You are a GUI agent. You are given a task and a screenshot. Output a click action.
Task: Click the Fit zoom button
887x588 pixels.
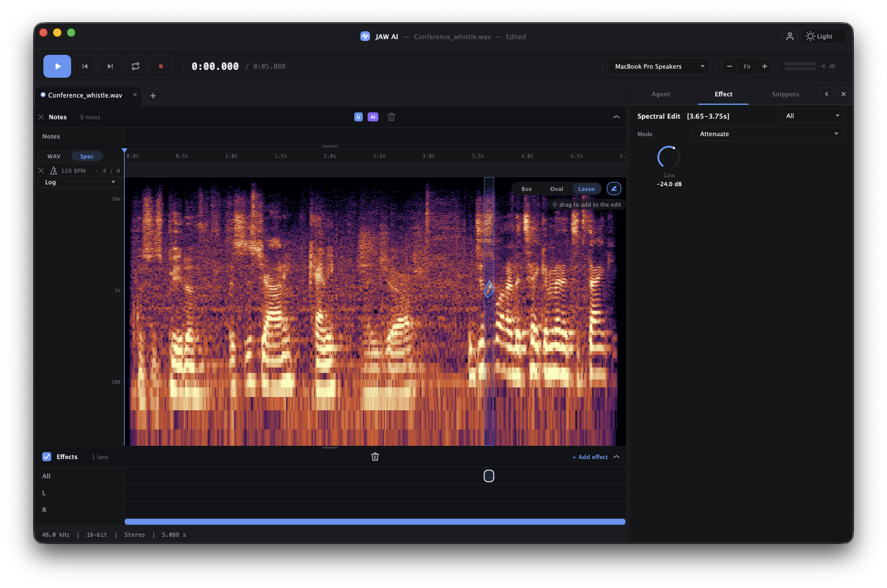pos(747,66)
